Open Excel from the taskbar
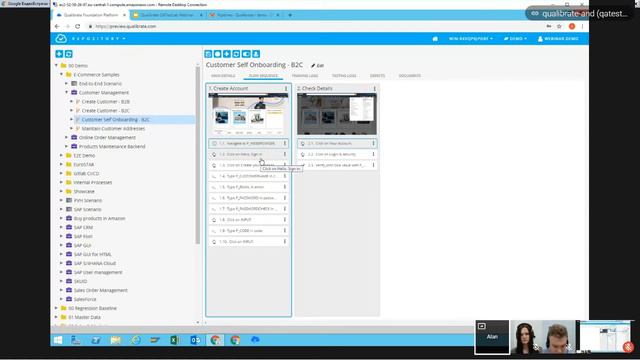The image size is (640, 360). [175, 340]
